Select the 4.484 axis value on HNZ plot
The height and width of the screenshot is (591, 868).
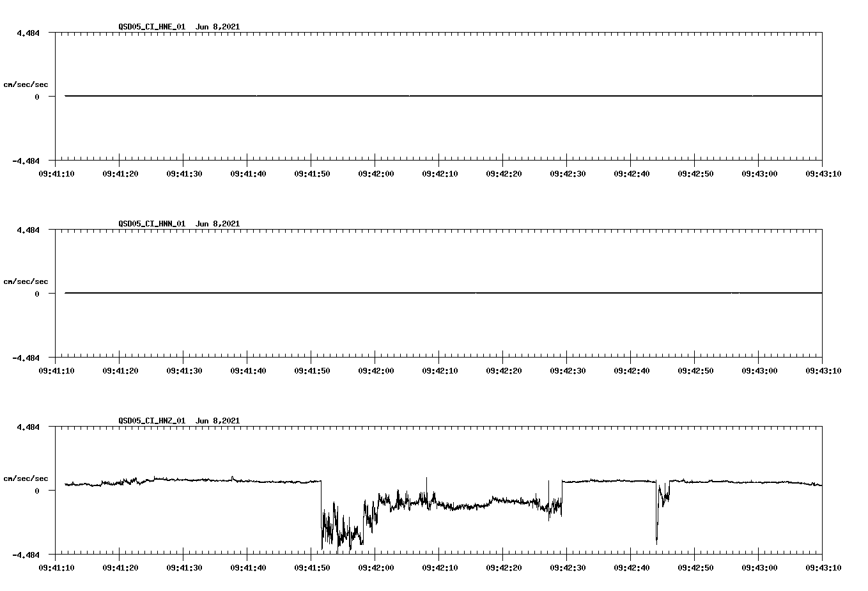coord(27,427)
